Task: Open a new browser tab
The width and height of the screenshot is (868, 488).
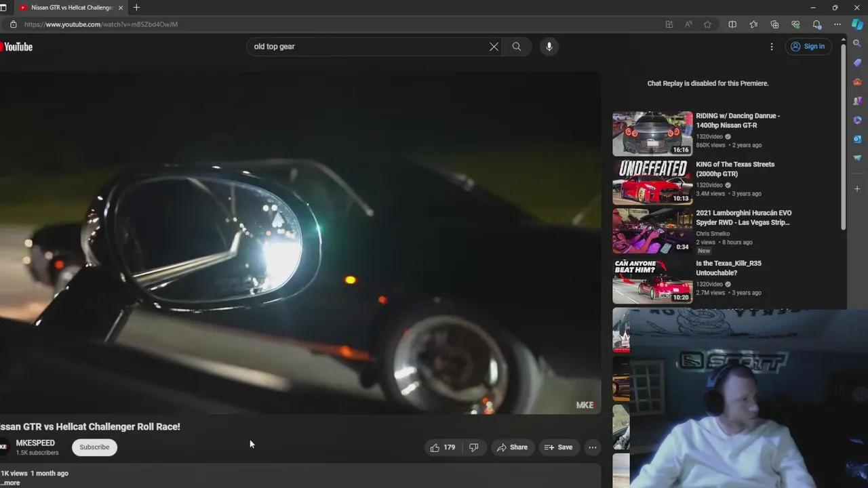Action: (136, 7)
